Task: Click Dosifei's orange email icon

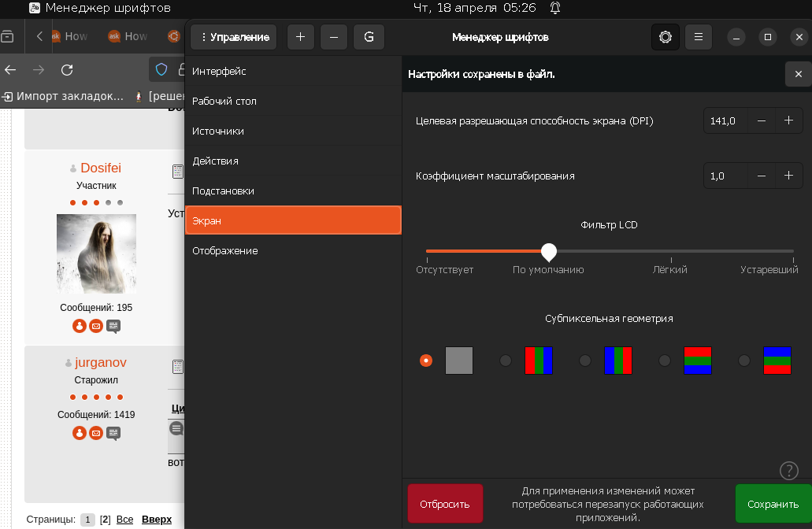Action: pos(96,326)
